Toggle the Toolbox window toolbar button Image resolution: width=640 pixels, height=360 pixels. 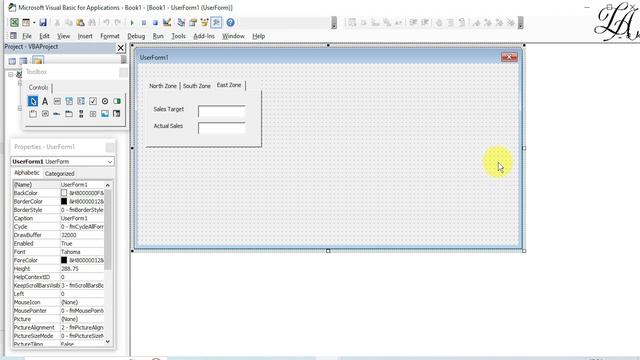tap(216, 23)
